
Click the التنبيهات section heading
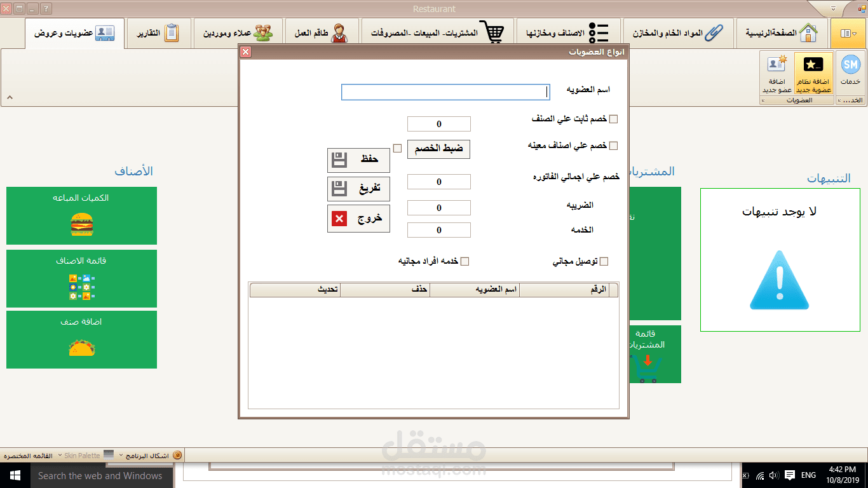829,179
